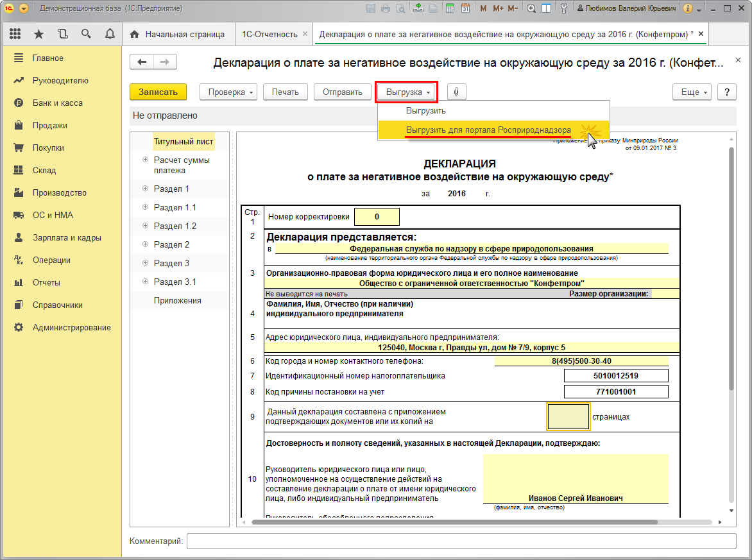Screen dimensions: 752x560
Task: Open the favorites star icon
Action: [x=38, y=34]
